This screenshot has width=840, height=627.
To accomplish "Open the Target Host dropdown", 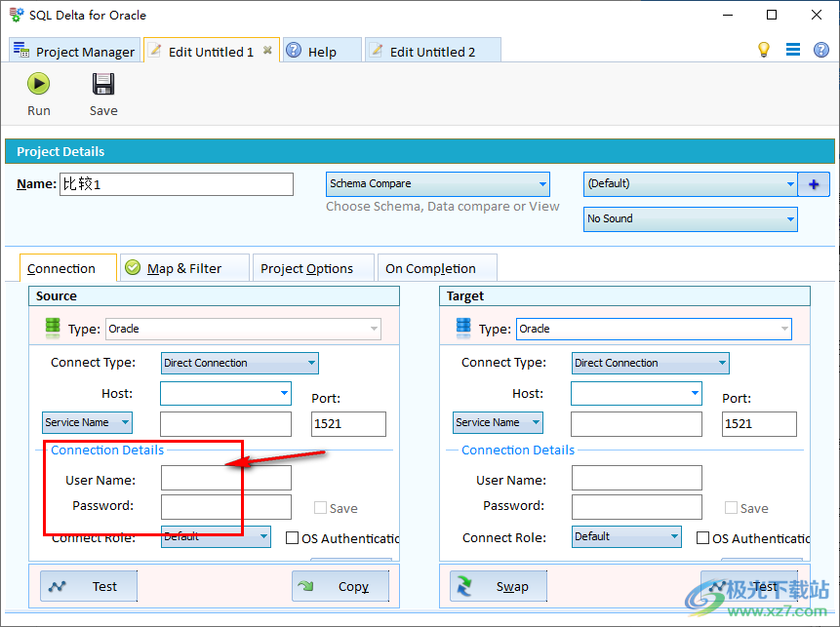I will (636, 394).
